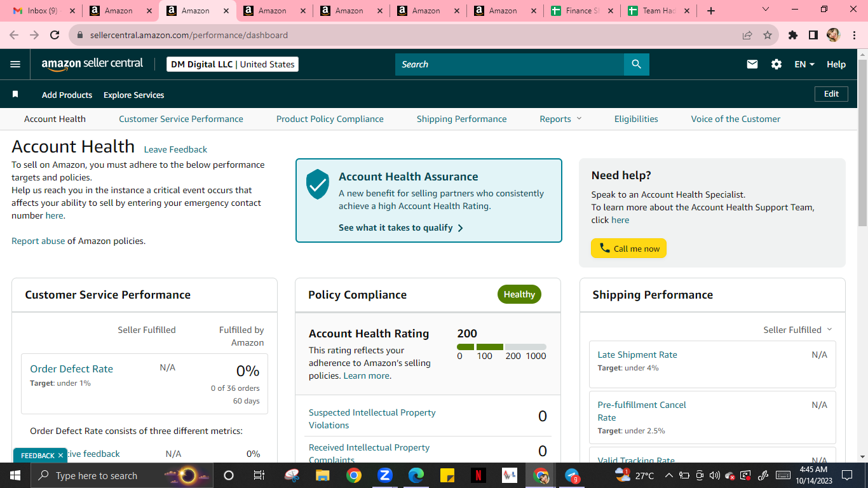Click the Call me now button
The height and width of the screenshot is (488, 868).
pos(629,248)
